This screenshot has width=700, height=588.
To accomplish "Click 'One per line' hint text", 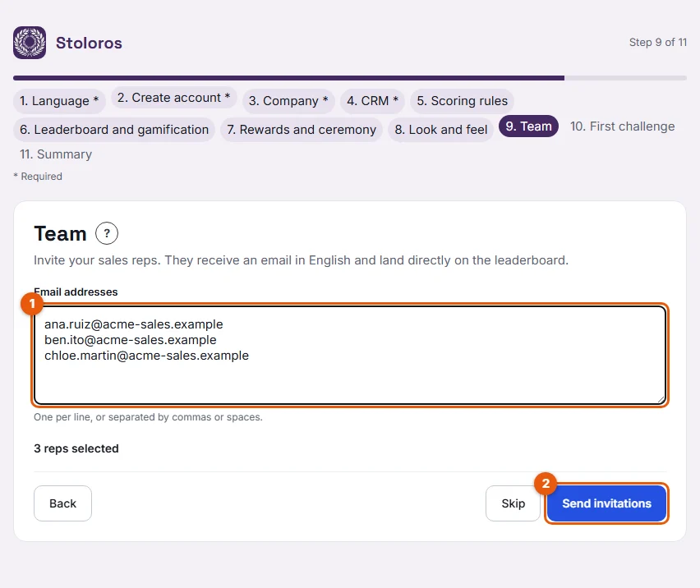I will pyautogui.click(x=148, y=417).
